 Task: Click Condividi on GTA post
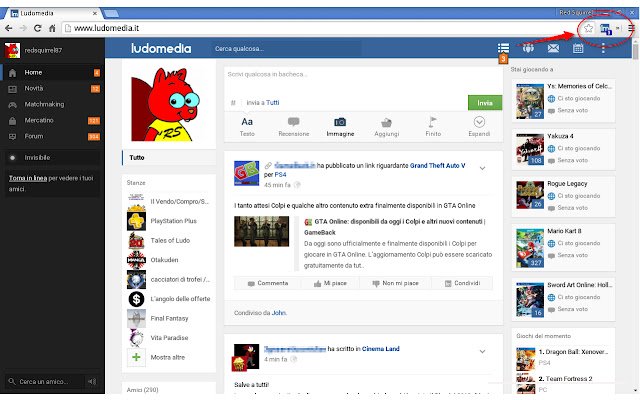click(x=462, y=283)
